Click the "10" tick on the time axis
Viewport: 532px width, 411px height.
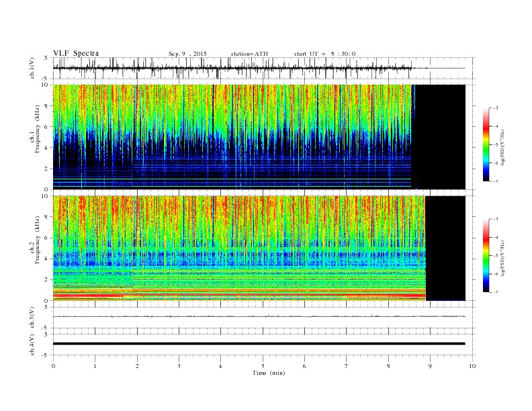coord(472,366)
